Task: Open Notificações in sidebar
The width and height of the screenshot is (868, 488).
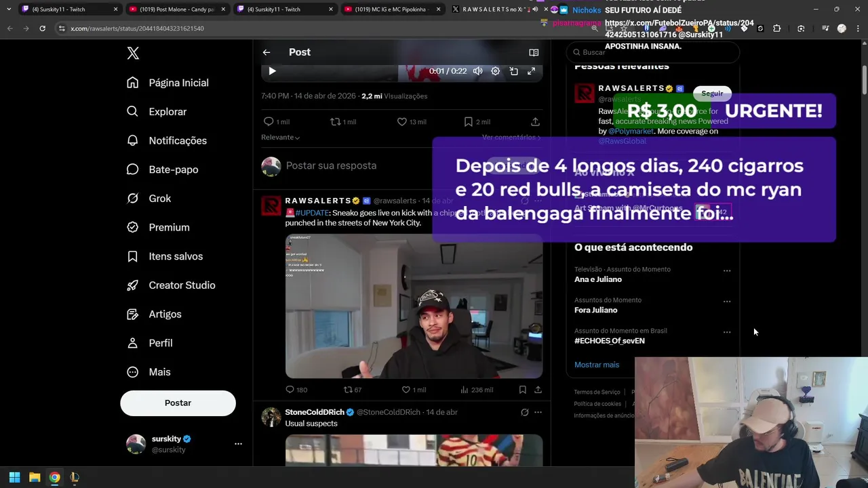Action: (x=167, y=140)
